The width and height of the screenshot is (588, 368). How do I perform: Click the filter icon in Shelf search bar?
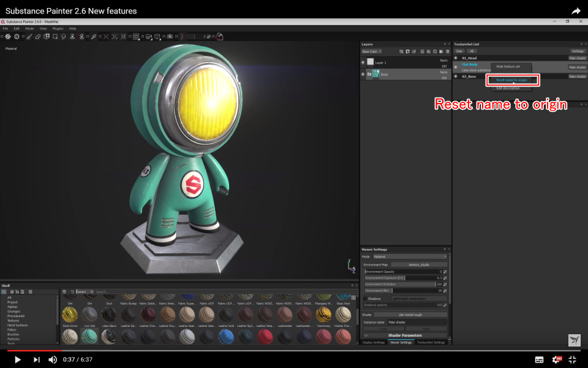(64, 292)
